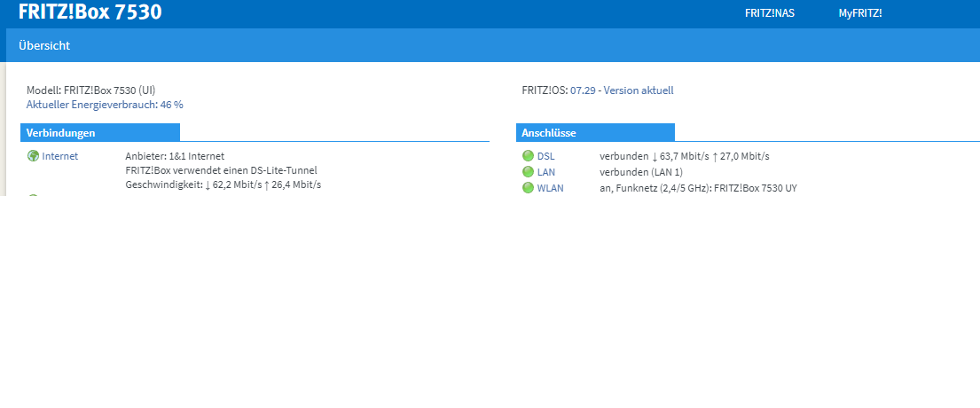980x408 pixels.
Task: Click the green WLAN status indicator
Action: 528,188
